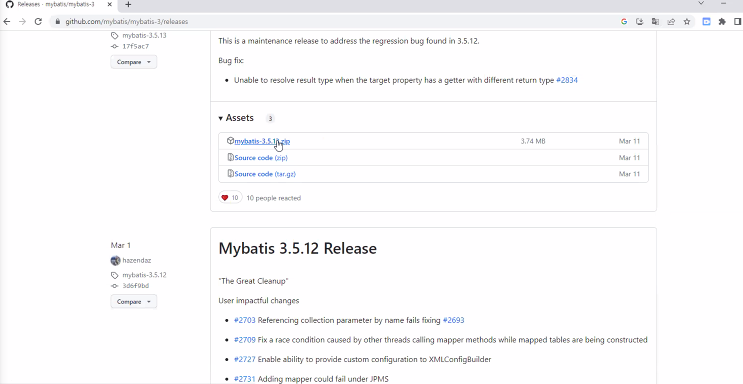Reload the current GitHub page
743x384 pixels.
coord(38,21)
